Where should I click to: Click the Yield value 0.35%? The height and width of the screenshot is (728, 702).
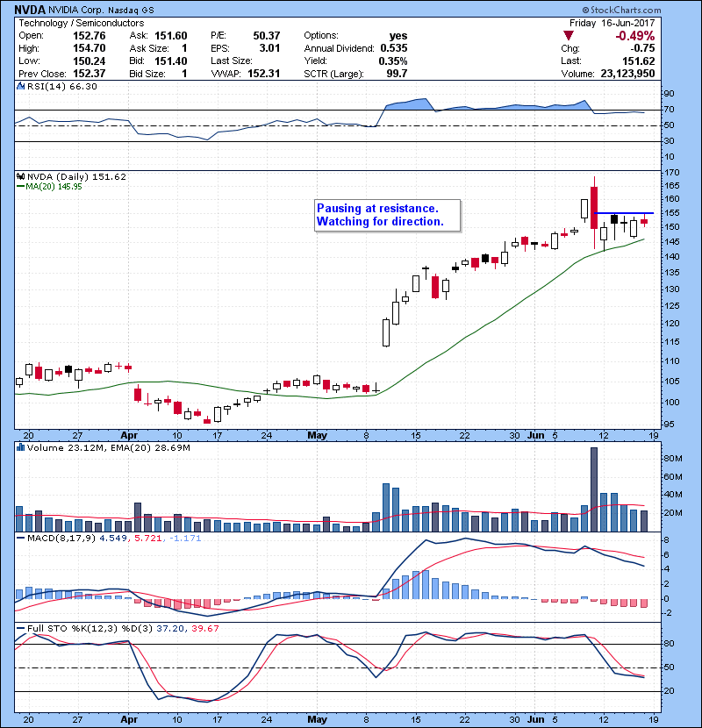[393, 61]
